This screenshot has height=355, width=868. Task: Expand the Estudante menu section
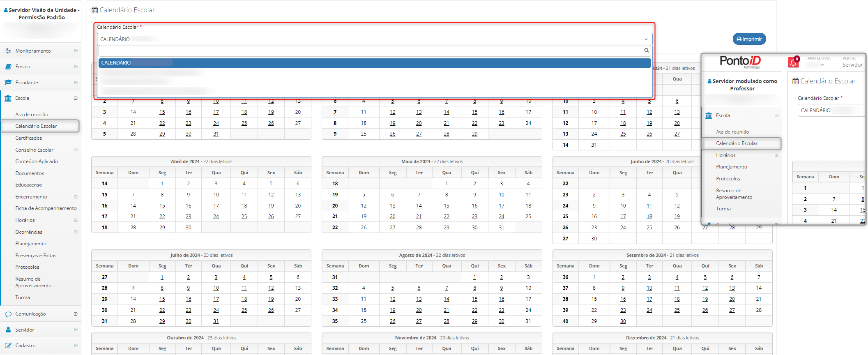point(76,83)
